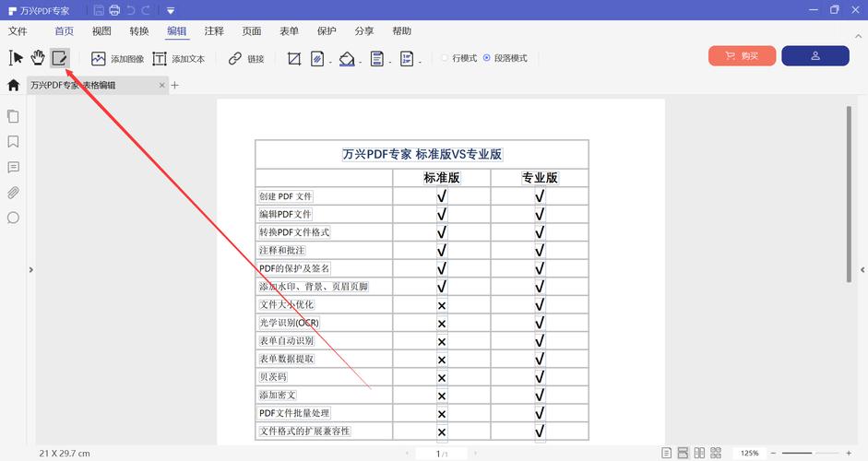Click the 链接 link tool

(246, 58)
